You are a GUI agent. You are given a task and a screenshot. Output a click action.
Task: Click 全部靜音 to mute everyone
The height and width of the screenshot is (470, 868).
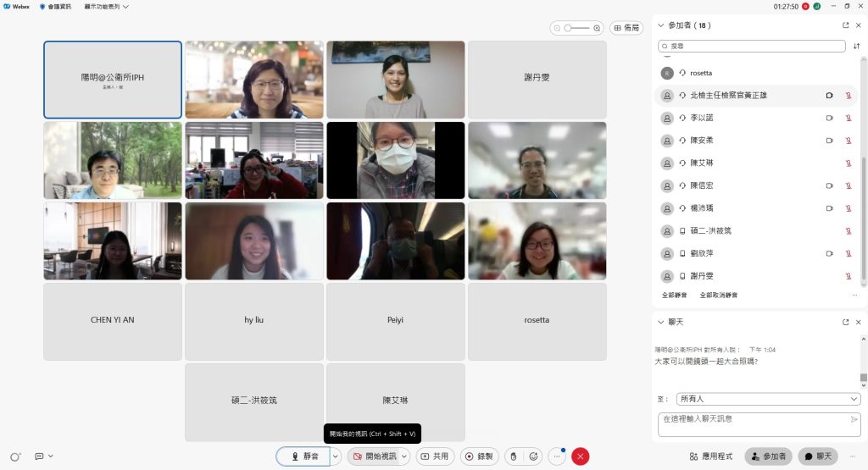[675, 296]
